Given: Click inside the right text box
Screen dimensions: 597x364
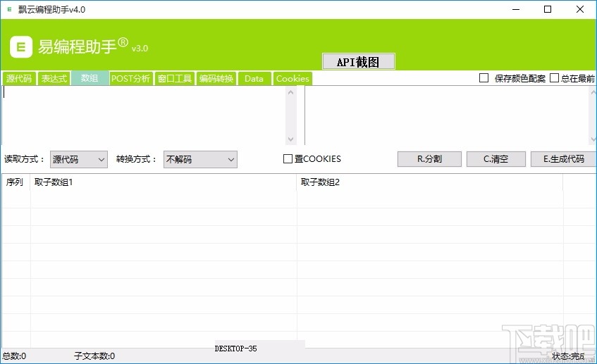Looking at the screenshot, I should pos(448,115).
